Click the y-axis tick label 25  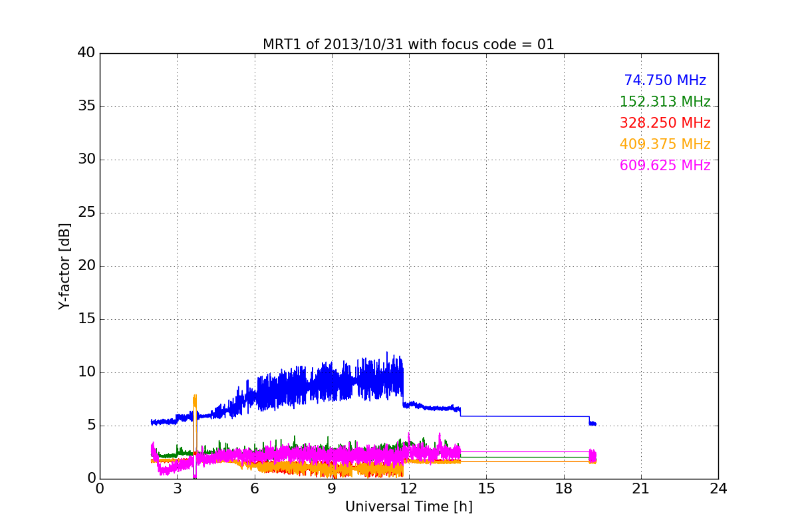coord(86,213)
